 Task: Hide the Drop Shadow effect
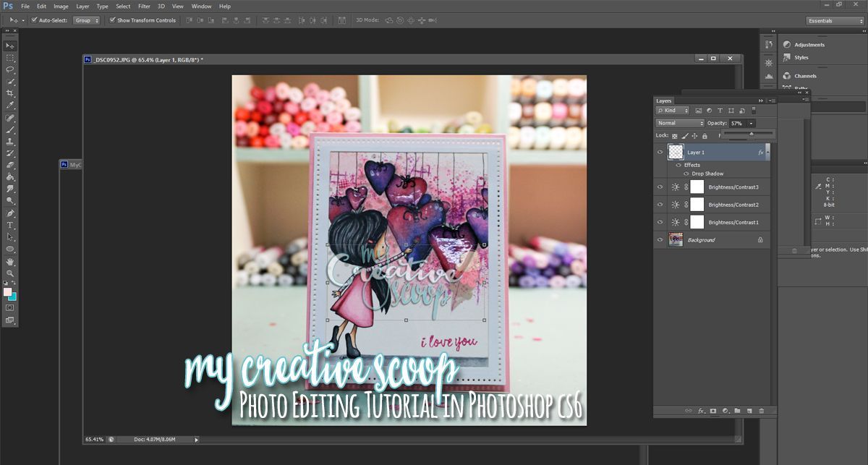point(686,174)
